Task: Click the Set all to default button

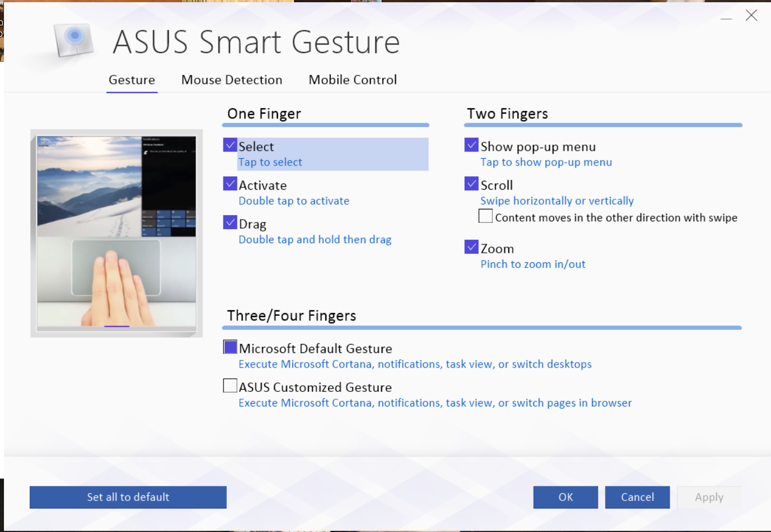Action: 128,497
